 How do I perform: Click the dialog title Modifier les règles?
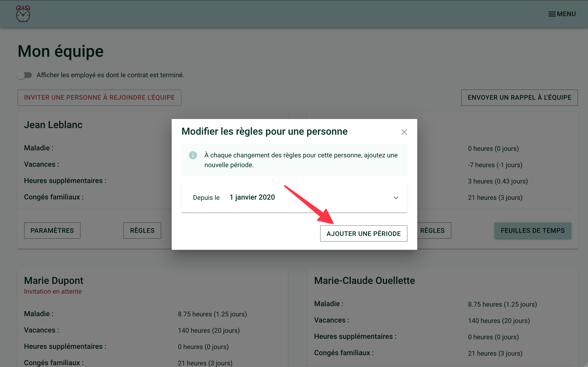pyautogui.click(x=264, y=131)
